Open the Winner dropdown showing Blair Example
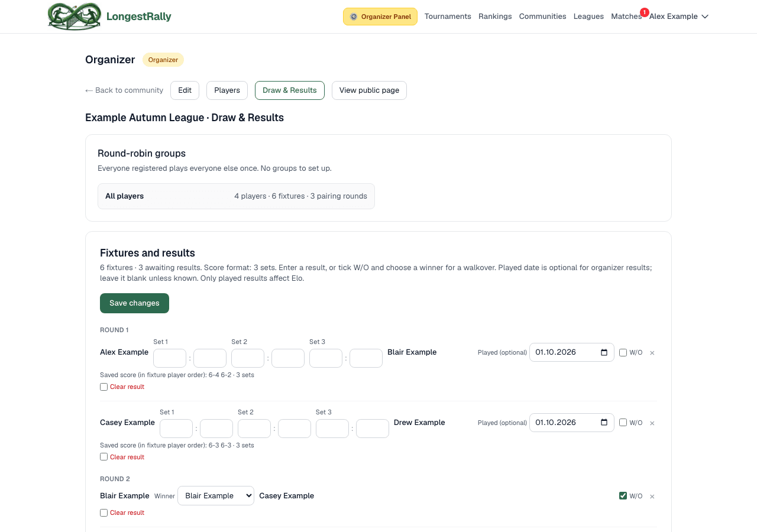The image size is (757, 532). pyautogui.click(x=216, y=496)
